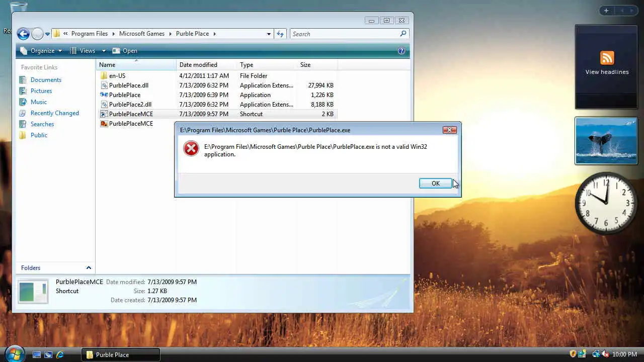This screenshot has width=644, height=362.
Task: Select the PurblePlace.dll file
Action: click(124, 85)
